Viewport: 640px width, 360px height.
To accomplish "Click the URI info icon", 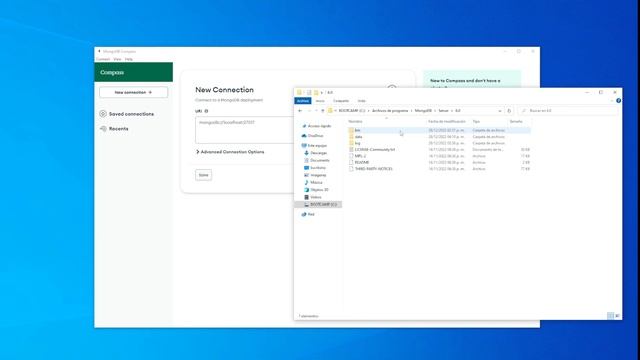I will (206, 111).
